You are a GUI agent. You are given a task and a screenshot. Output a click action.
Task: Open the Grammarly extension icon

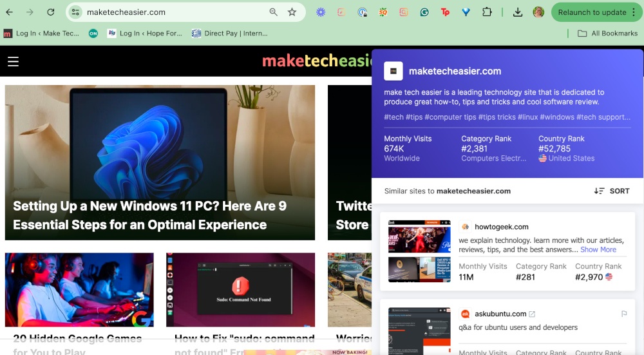424,12
